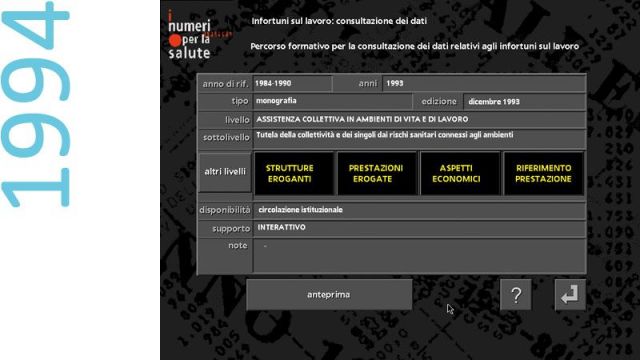This screenshot has height=360, width=640.
Task: Open the anteprima preview button
Action: tap(329, 294)
